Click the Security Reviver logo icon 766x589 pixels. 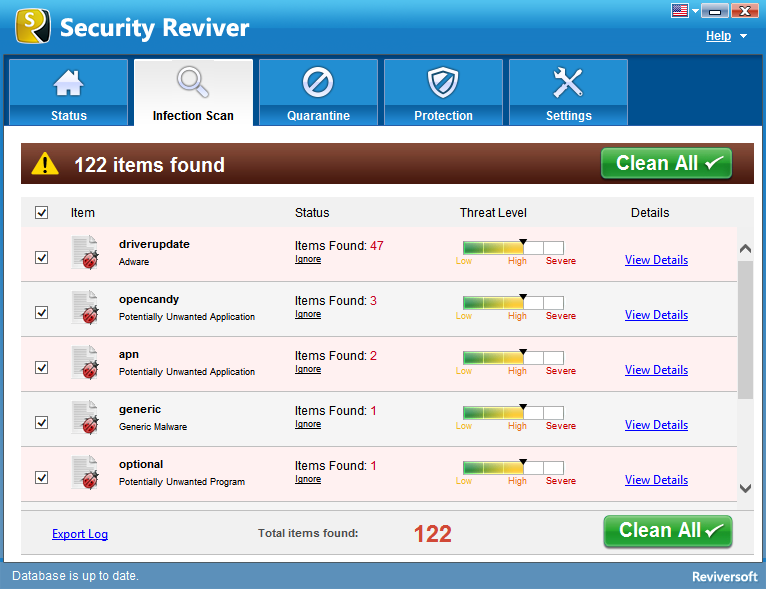[x=33, y=26]
